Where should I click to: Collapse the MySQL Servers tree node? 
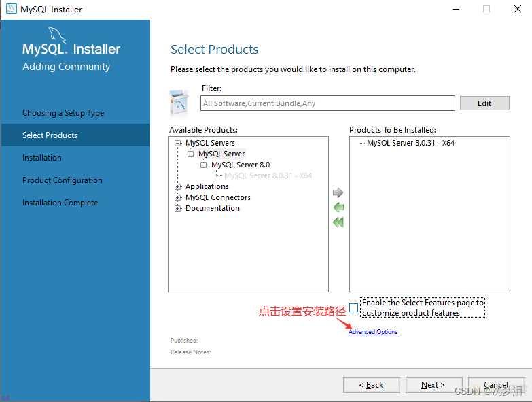(177, 143)
